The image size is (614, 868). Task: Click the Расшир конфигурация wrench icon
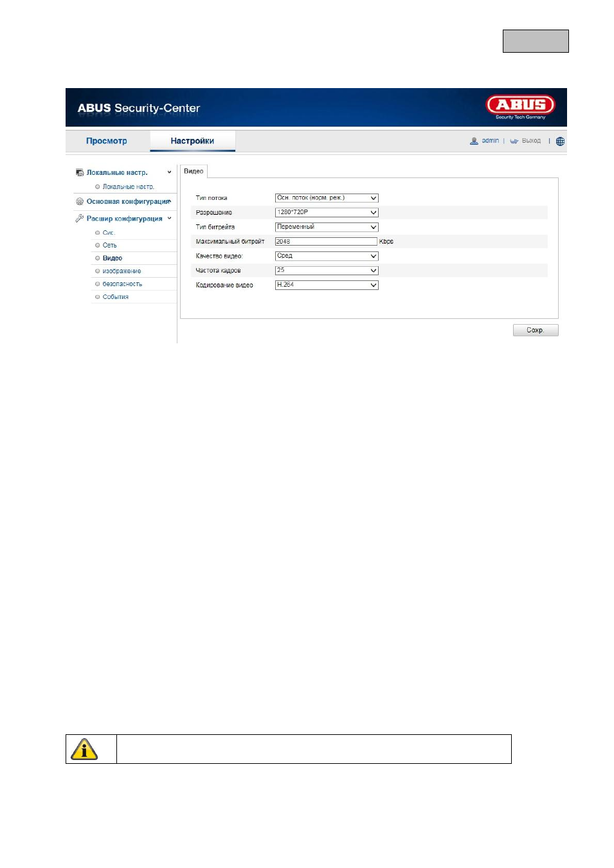click(80, 219)
